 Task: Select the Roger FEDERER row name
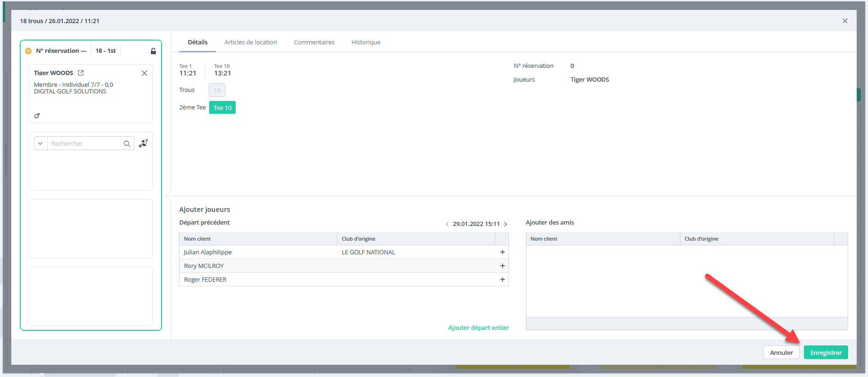pos(205,279)
